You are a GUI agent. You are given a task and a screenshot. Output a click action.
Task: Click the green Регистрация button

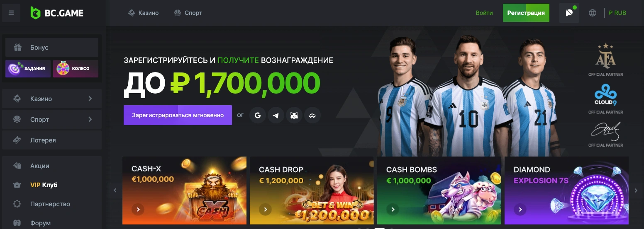coord(526,13)
